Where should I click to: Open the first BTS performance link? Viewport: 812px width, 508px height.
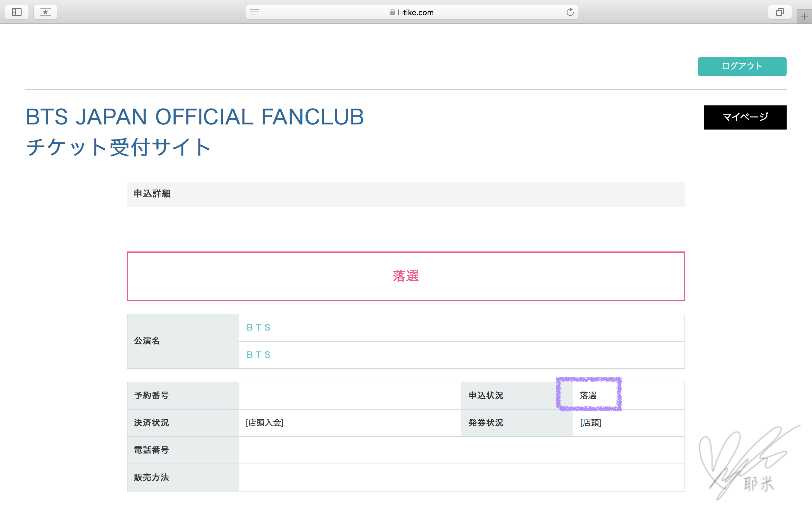259,328
